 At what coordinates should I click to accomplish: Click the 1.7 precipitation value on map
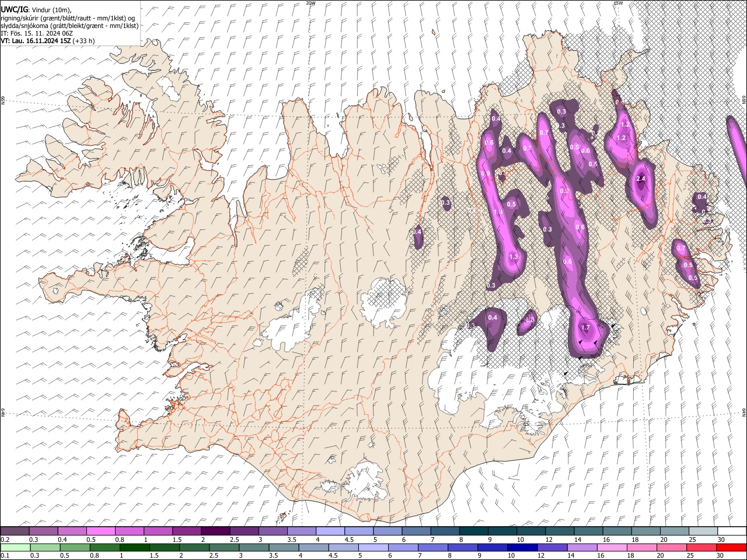586,328
